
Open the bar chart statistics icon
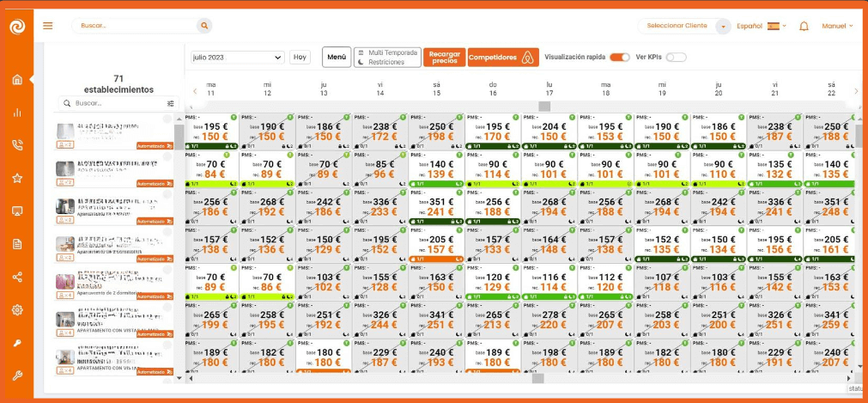click(17, 113)
